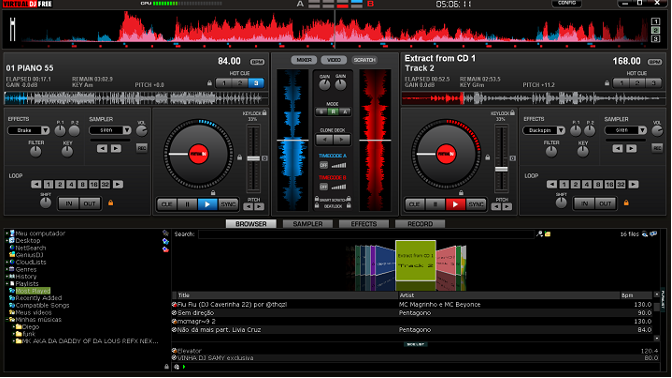Viewport: 672px width, 378px height.
Task: Select the track Sem direção
Action: point(195,313)
